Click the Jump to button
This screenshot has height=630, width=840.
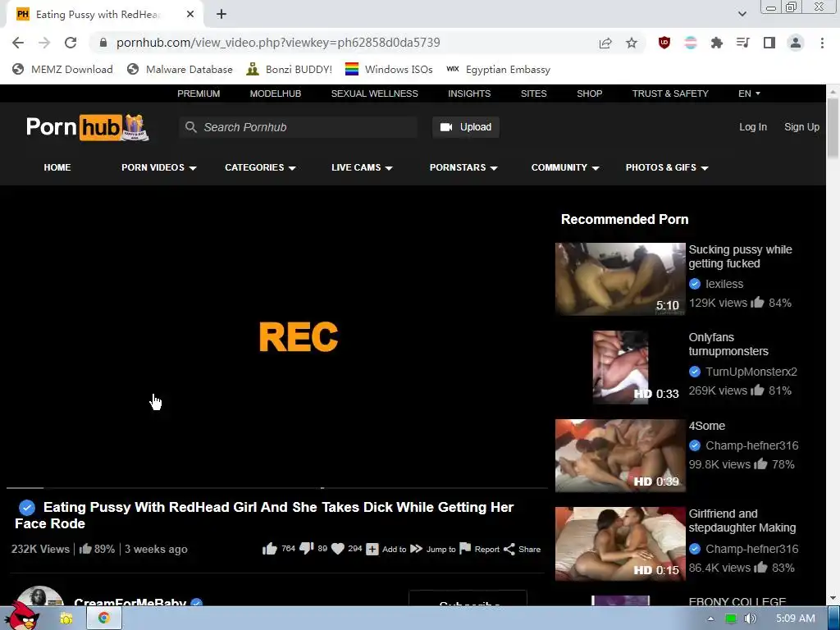pyautogui.click(x=433, y=549)
